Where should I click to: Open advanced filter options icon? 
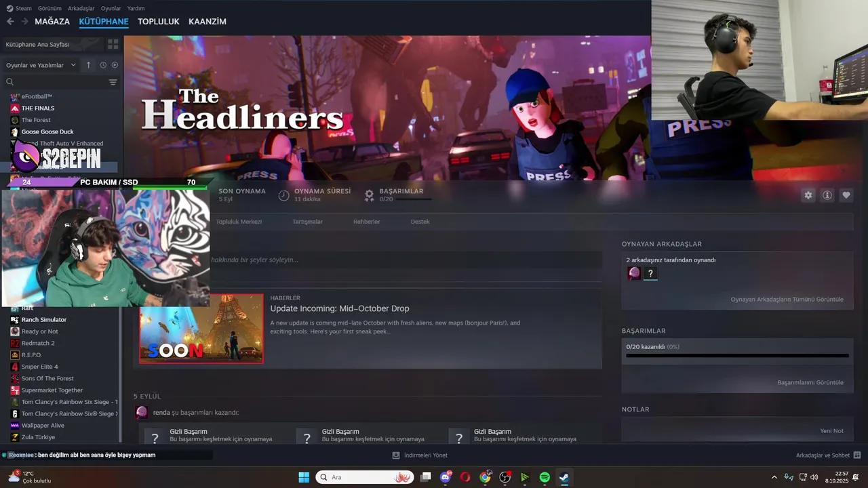[x=113, y=82]
